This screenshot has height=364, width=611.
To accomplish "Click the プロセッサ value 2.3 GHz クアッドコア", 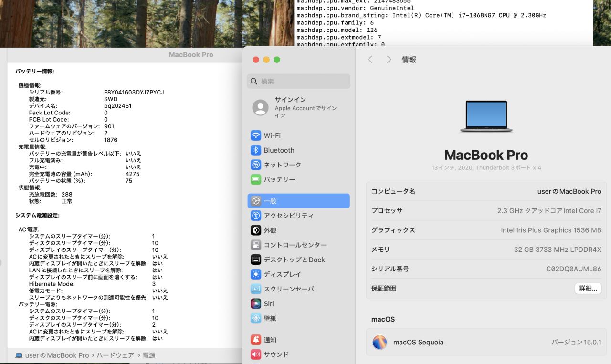I will [x=549, y=211].
